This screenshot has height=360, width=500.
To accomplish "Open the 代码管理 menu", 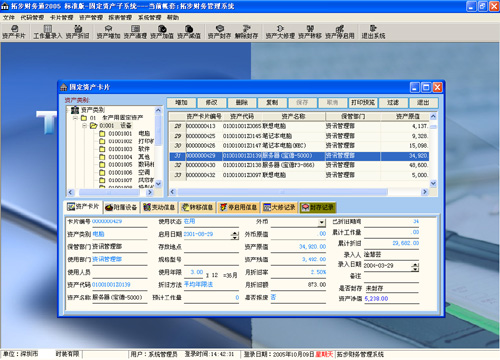I will (32, 17).
